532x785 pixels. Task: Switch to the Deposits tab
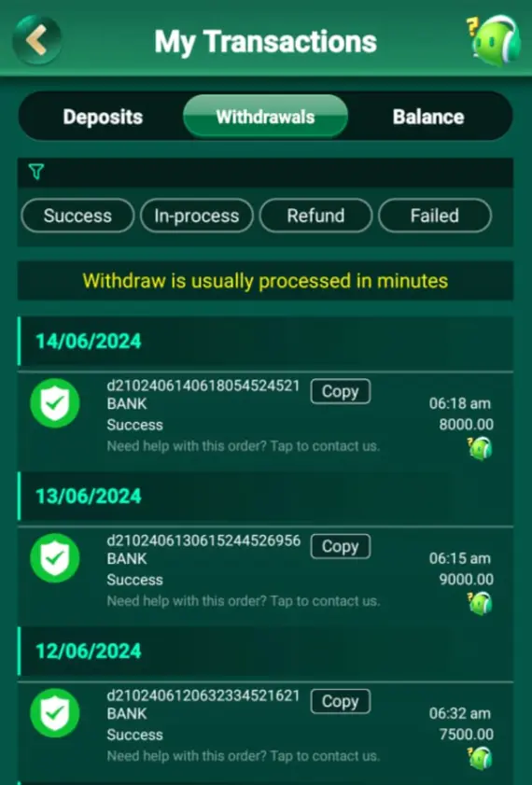coord(103,117)
